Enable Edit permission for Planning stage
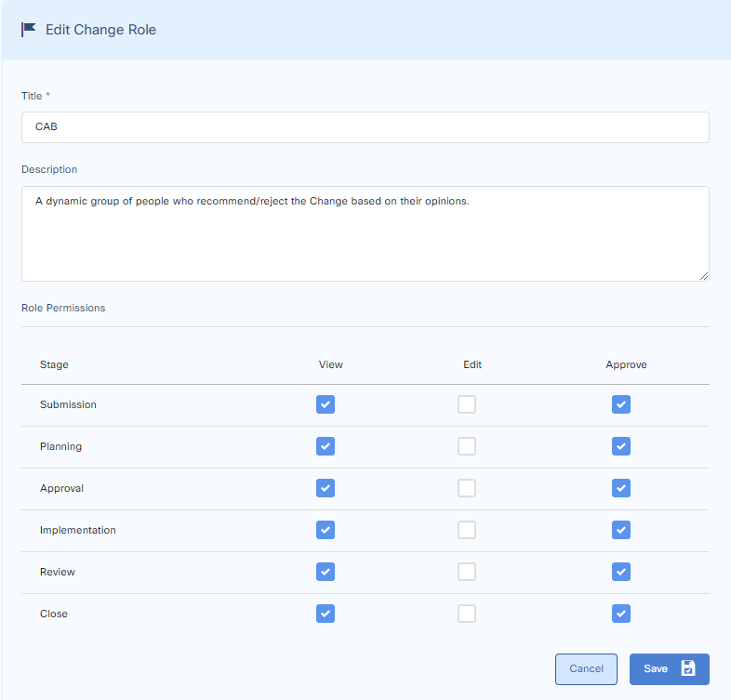Image resolution: width=731 pixels, height=700 pixels. [x=467, y=446]
